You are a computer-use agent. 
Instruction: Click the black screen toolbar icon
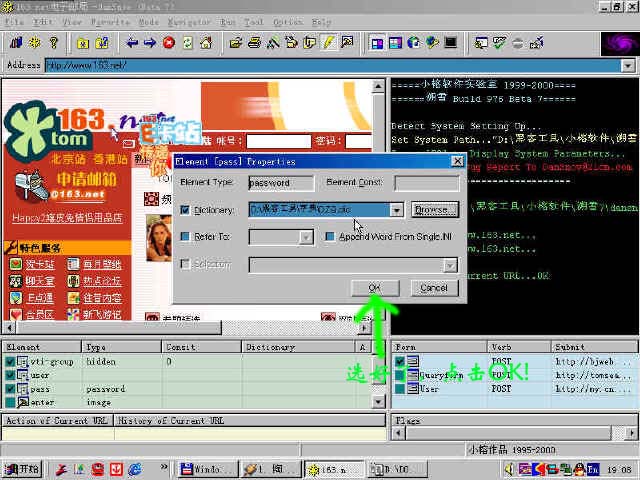pos(451,42)
